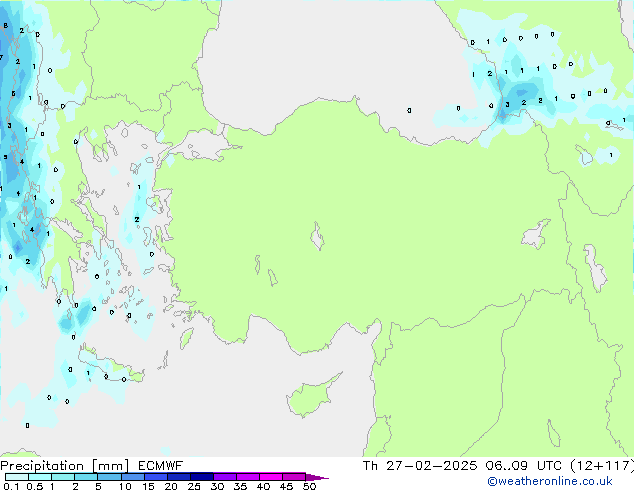Click the "Th" weekday abbreviation

tap(370, 466)
